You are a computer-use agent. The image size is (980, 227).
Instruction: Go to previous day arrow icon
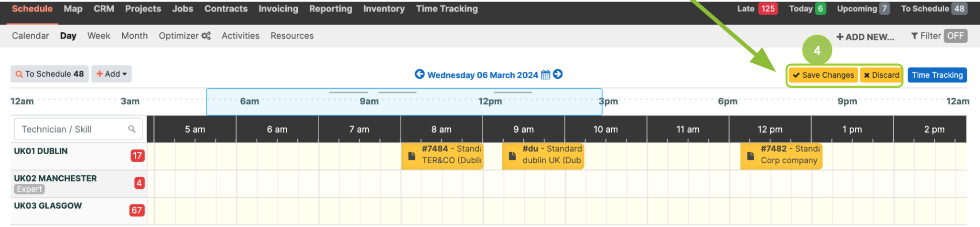click(x=420, y=74)
